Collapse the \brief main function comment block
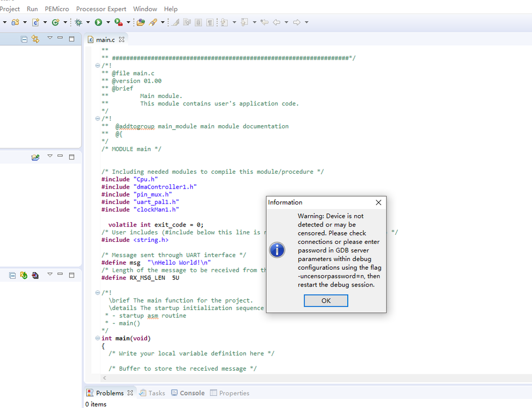The height and width of the screenshot is (408, 532). click(x=97, y=292)
